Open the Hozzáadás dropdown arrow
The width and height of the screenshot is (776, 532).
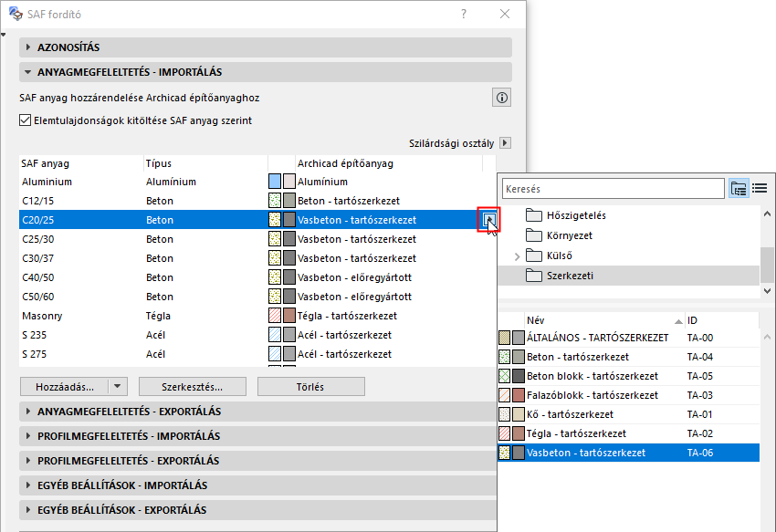pos(117,387)
